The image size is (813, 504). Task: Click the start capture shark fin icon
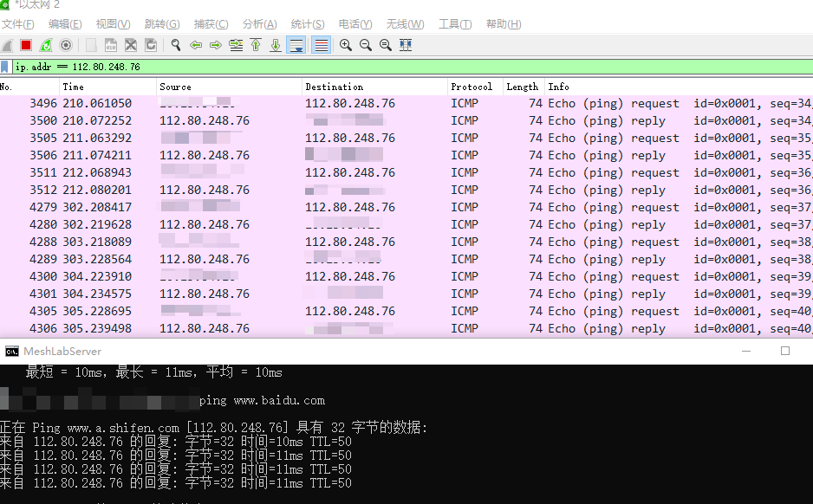pos(7,46)
